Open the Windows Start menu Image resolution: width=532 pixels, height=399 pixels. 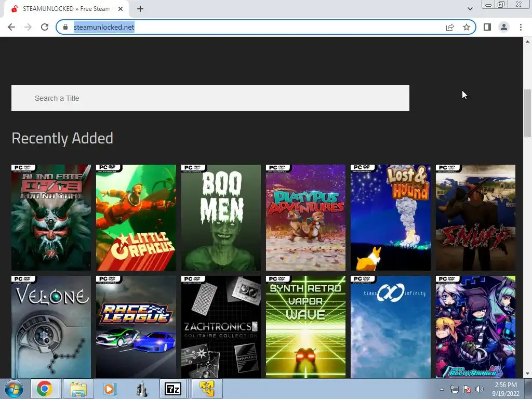[x=14, y=389]
